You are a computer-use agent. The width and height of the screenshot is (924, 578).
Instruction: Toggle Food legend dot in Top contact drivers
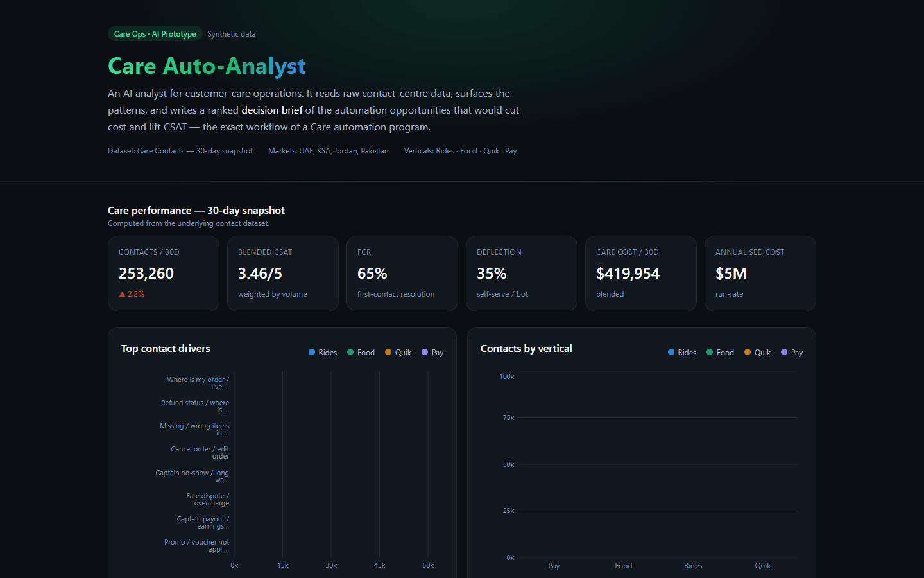click(x=350, y=352)
